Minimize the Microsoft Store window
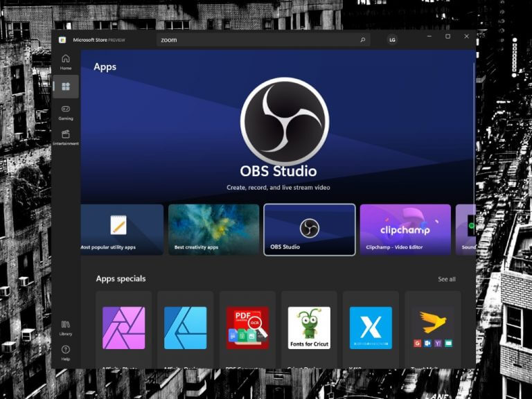The height and width of the screenshot is (399, 532). pyautogui.click(x=429, y=36)
